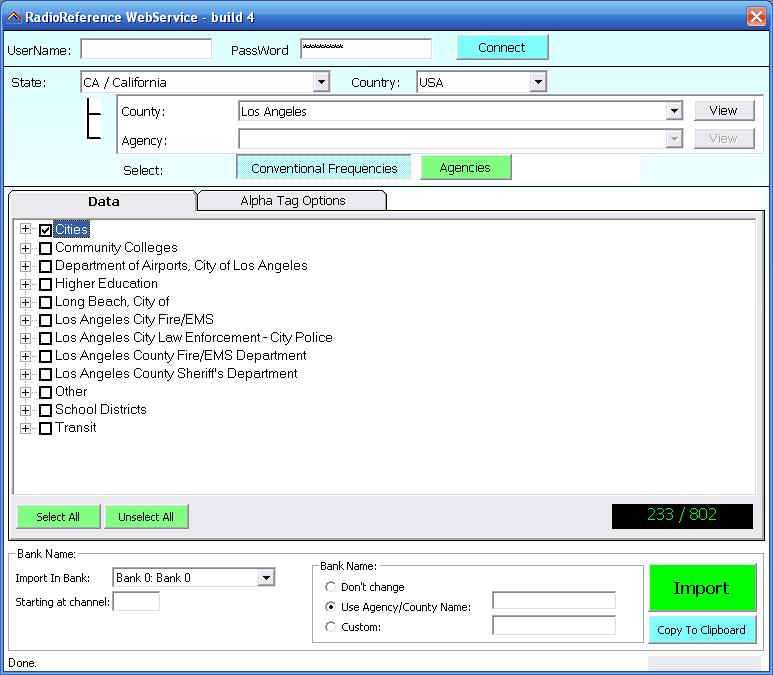Open the State dropdown showing CA / California
773x675 pixels.
pyautogui.click(x=321, y=82)
